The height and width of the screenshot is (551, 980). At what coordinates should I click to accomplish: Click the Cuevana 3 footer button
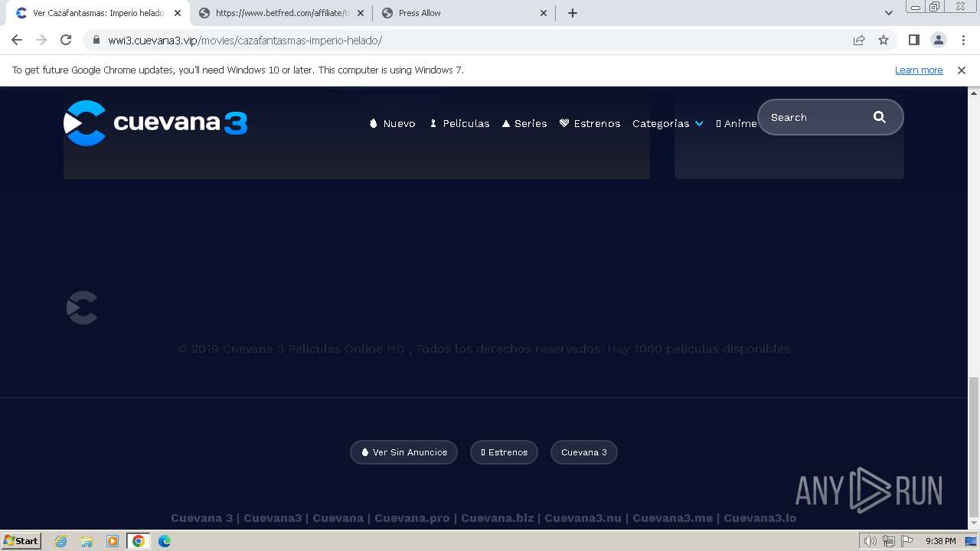click(x=584, y=452)
